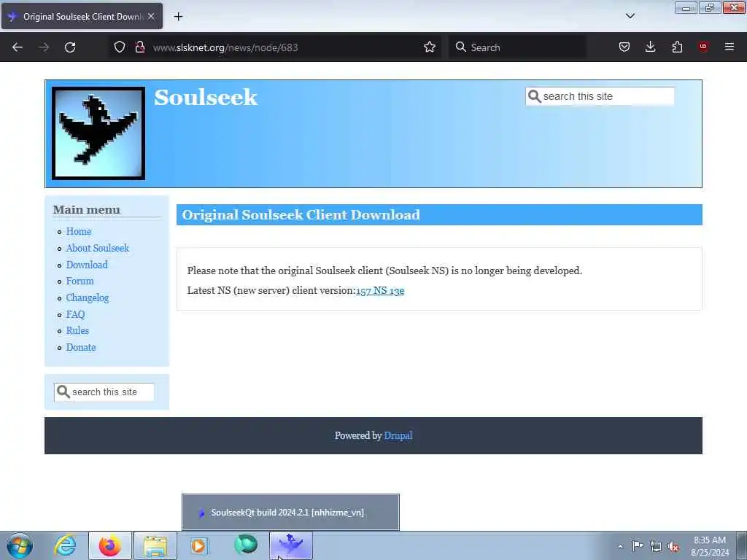
Task: Open a new browser tab
Action: [178, 16]
